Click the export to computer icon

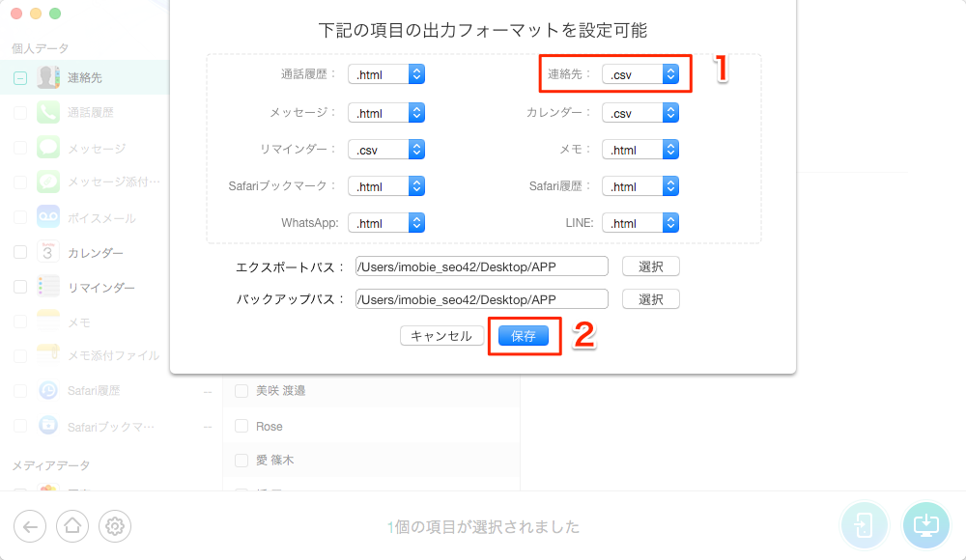click(x=926, y=525)
